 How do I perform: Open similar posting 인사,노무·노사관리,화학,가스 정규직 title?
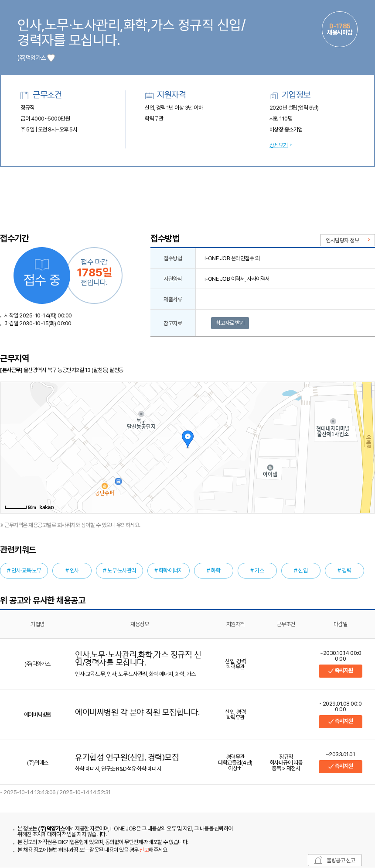click(x=138, y=658)
